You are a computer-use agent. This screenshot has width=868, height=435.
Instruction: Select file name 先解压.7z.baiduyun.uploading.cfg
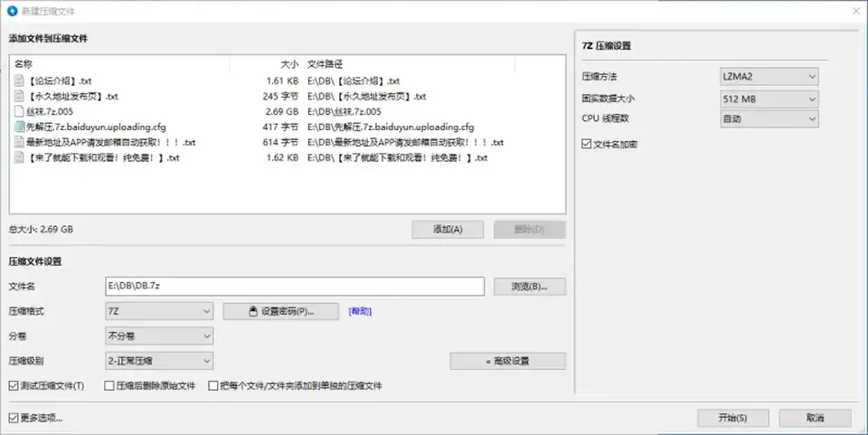click(x=97, y=127)
